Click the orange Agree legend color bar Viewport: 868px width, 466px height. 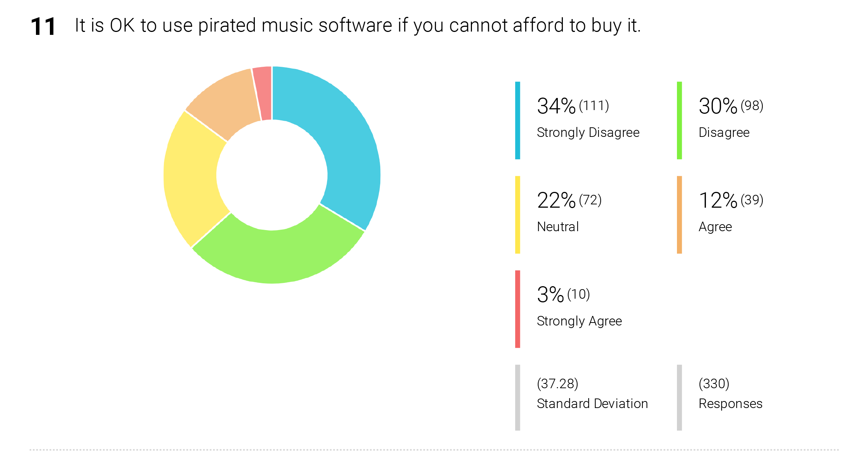coord(679,215)
